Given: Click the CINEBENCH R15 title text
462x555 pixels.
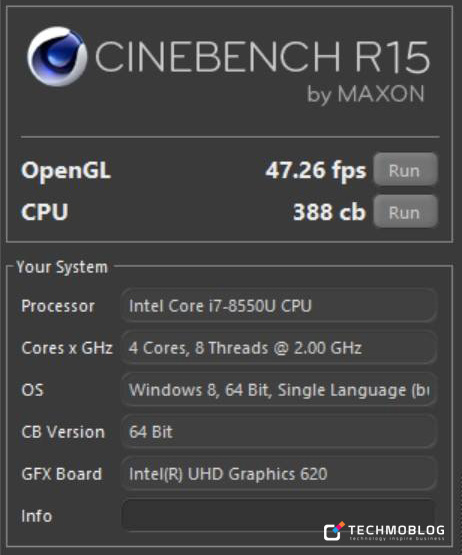Looking at the screenshot, I should click(262, 57).
